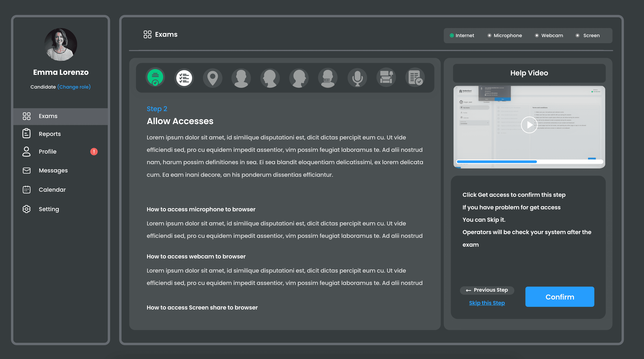Click the Previous Step button
This screenshot has width=644, height=359.
pos(487,290)
